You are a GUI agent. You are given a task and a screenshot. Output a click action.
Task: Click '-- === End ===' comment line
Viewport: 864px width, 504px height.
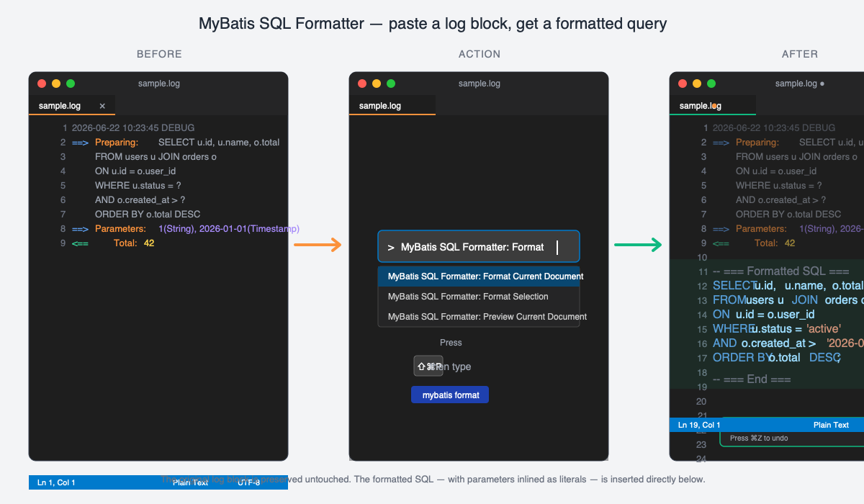(x=752, y=379)
